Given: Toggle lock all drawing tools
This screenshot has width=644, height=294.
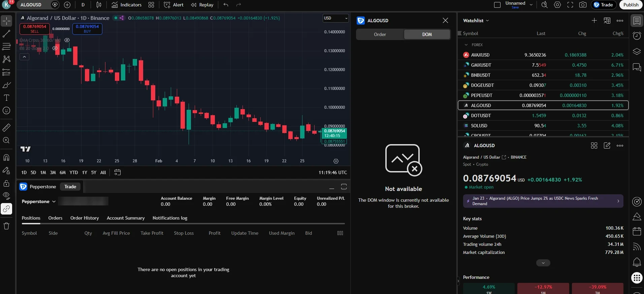Looking at the screenshot, I should click(6, 183).
